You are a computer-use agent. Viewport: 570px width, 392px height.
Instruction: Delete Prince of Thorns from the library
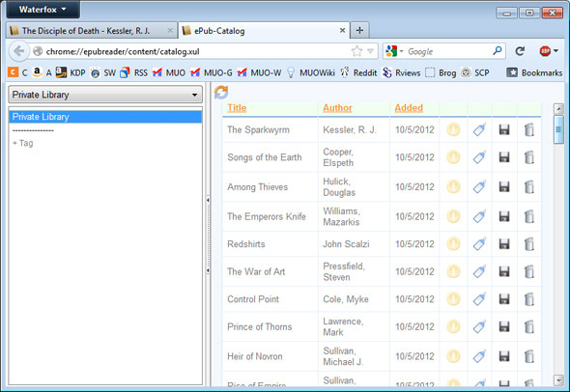point(529,326)
